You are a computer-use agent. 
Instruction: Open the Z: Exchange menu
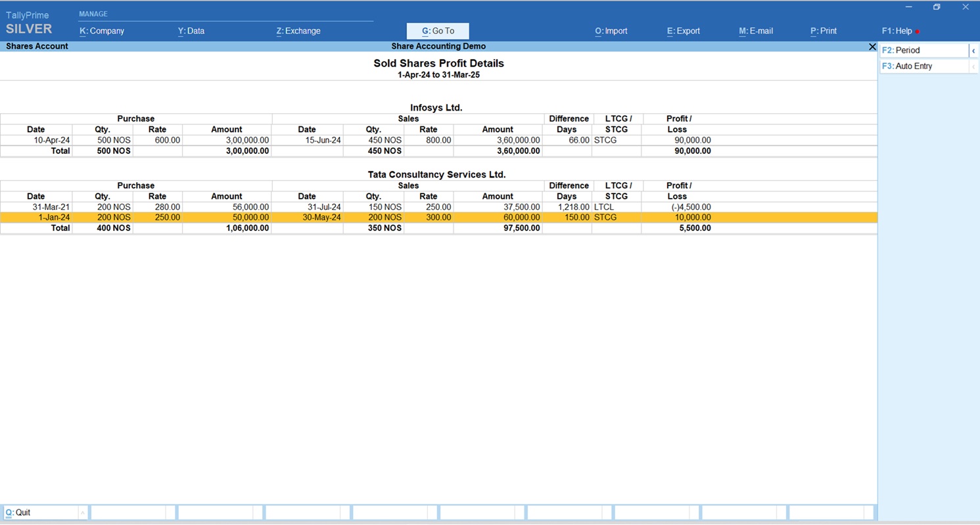point(298,31)
